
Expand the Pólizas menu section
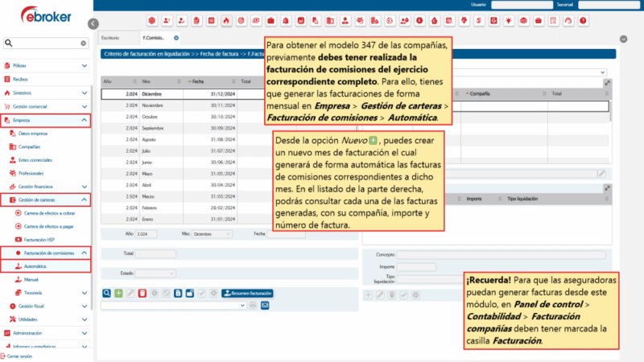tap(85, 65)
